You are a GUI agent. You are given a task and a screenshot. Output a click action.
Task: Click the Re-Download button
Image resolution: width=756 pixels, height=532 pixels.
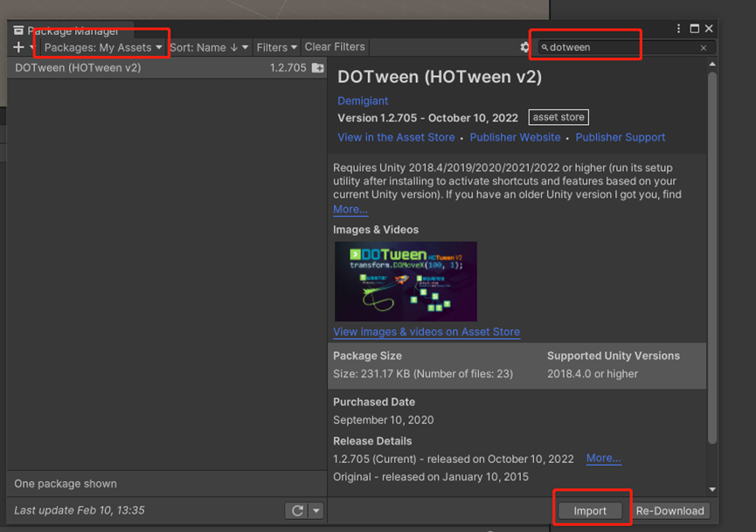(x=669, y=511)
